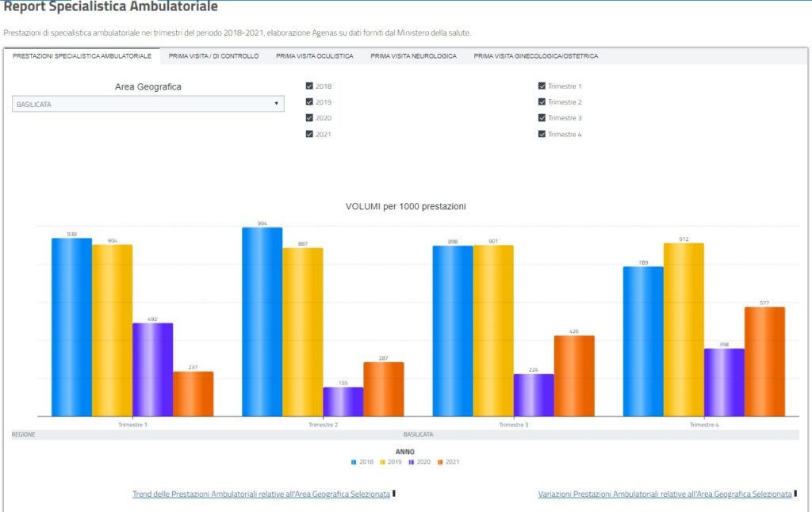The image size is (812, 512).
Task: Select the 2019 bar in Trimestre 1 (904)
Action: click(x=113, y=331)
